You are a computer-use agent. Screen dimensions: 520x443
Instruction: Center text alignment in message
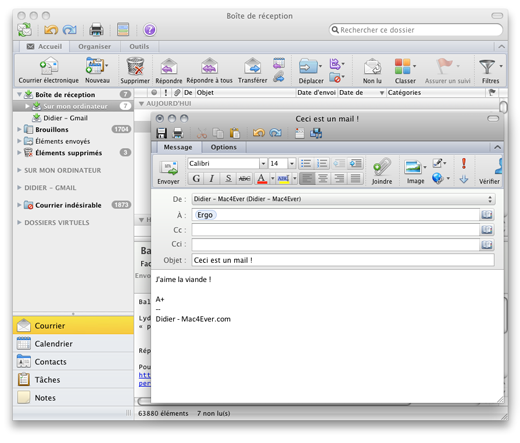pyautogui.click(x=323, y=179)
